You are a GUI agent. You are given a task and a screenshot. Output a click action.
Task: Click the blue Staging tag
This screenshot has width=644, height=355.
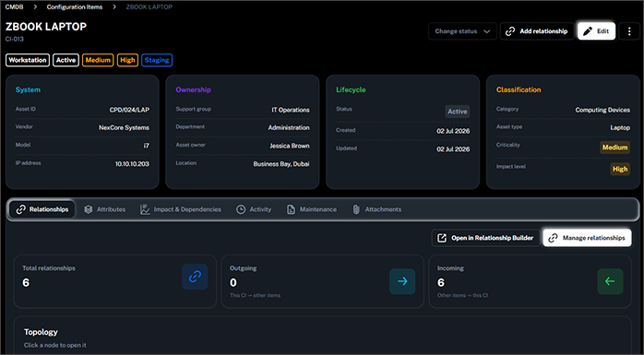(x=157, y=60)
